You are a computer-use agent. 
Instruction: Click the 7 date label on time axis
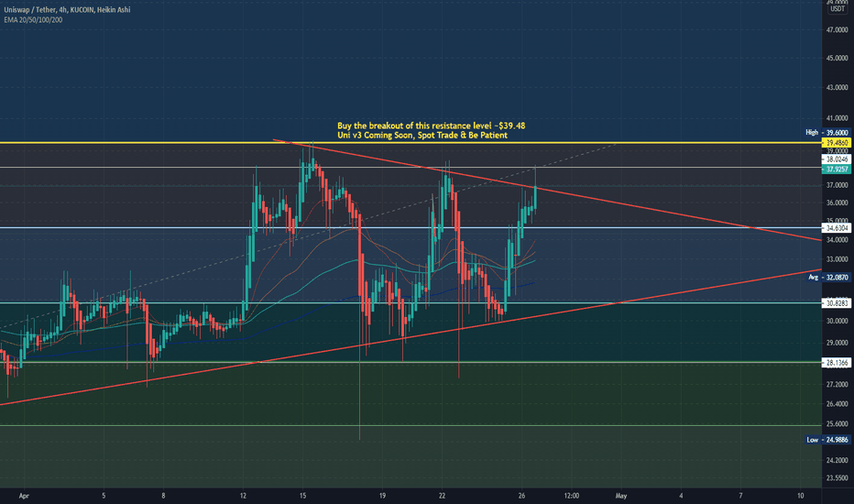(x=740, y=496)
